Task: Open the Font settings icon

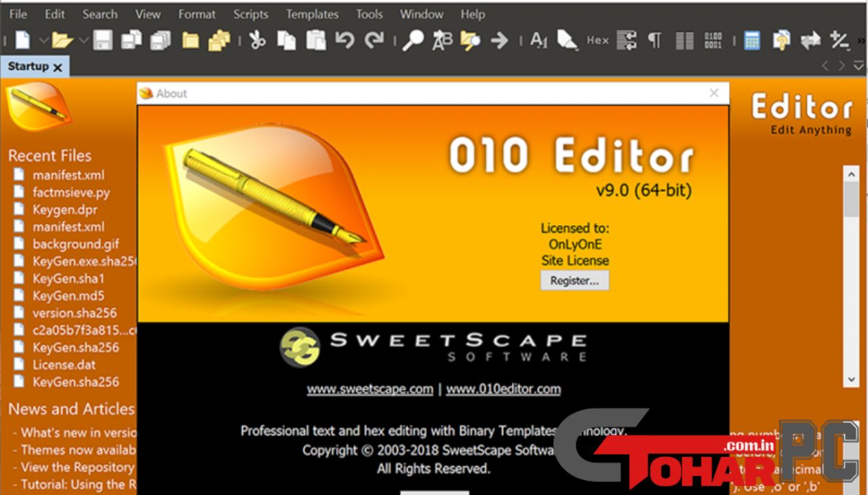Action: coord(539,41)
